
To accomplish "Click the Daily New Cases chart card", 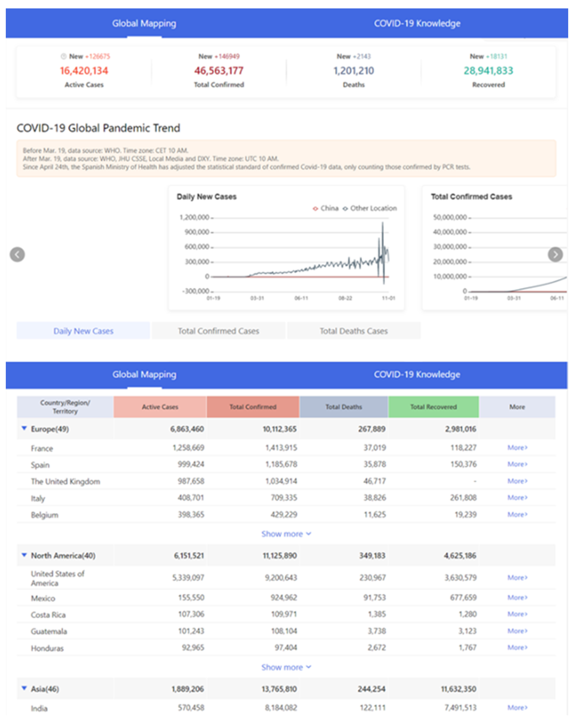I will (286, 248).
